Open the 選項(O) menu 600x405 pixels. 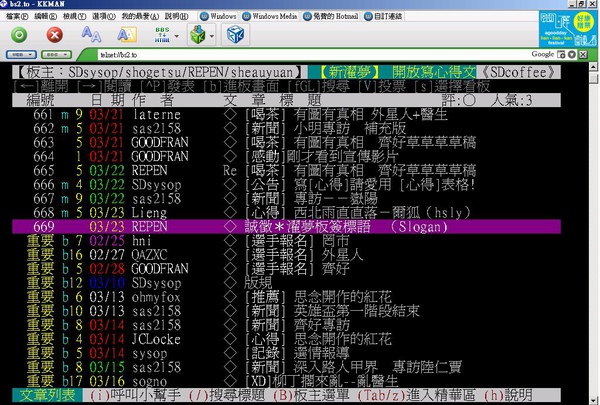(103, 16)
